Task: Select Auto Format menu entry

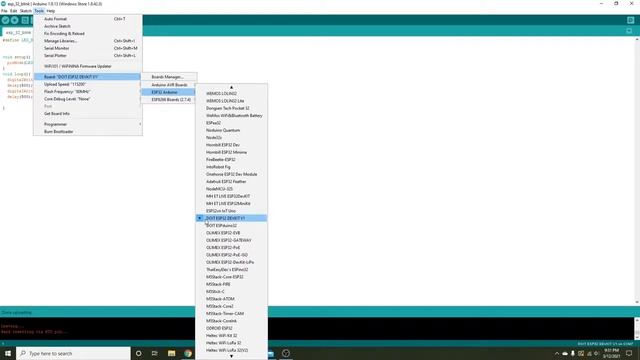Action: (x=88, y=19)
